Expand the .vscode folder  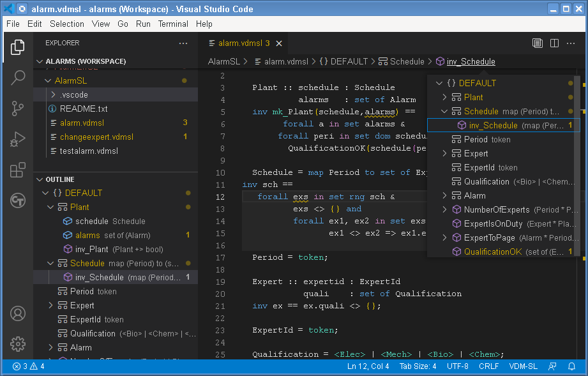coord(54,94)
